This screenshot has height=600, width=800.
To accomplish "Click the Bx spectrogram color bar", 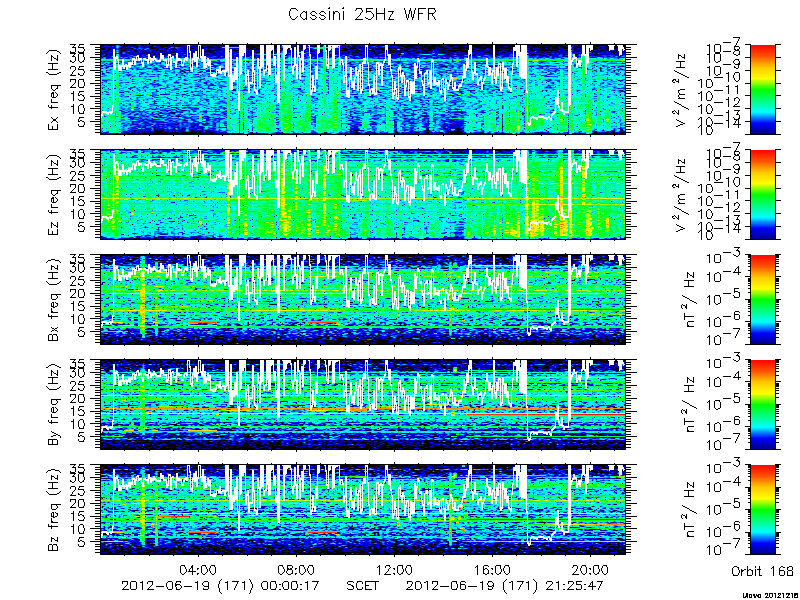I will 762,299.
